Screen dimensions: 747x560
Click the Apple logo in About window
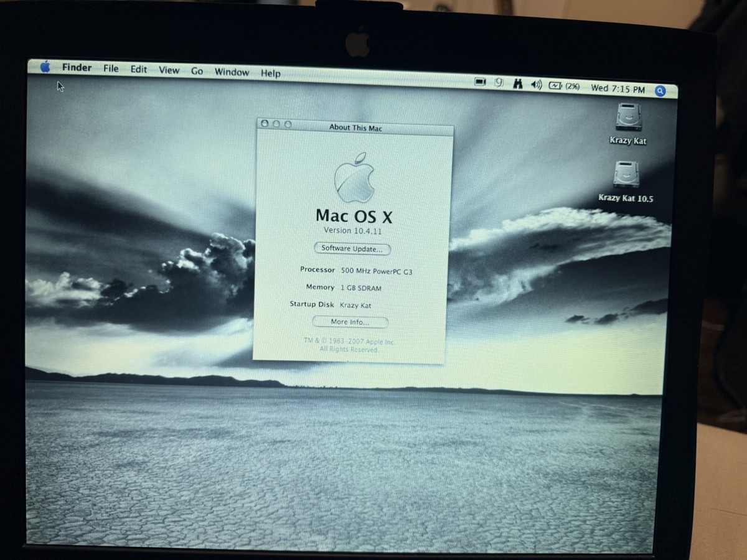coord(354,177)
